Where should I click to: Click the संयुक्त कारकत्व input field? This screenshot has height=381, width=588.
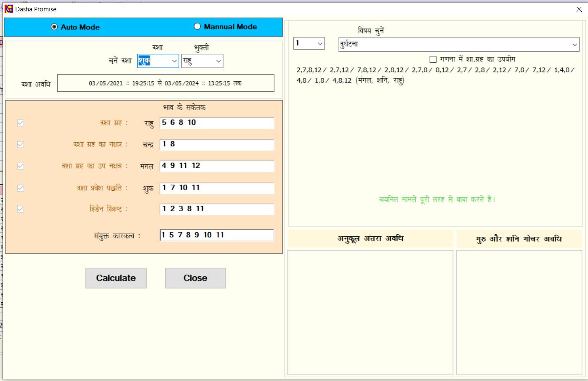217,235
